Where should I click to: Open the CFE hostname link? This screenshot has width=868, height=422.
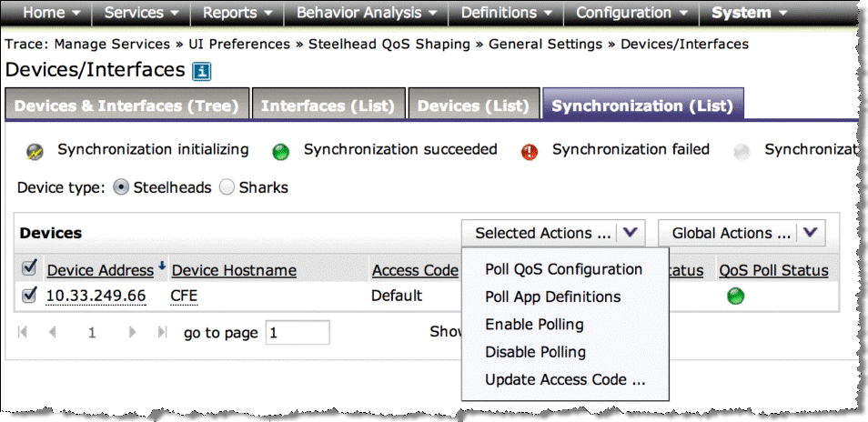tap(185, 296)
